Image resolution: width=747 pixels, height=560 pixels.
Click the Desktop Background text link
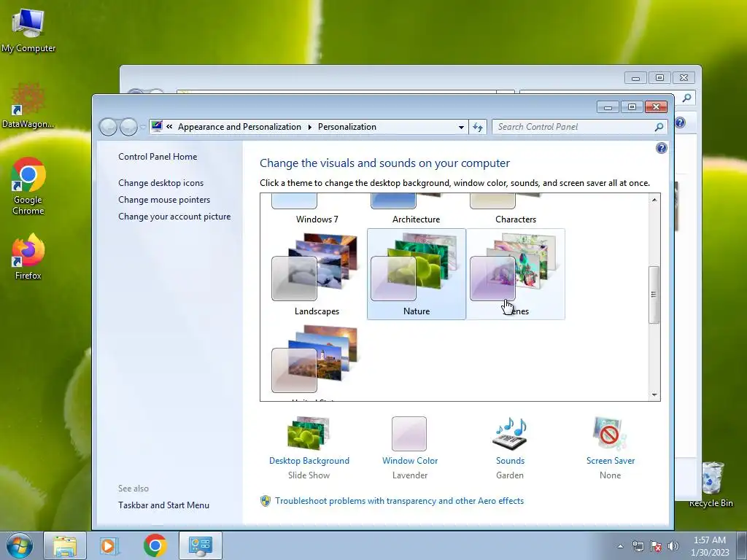click(309, 461)
